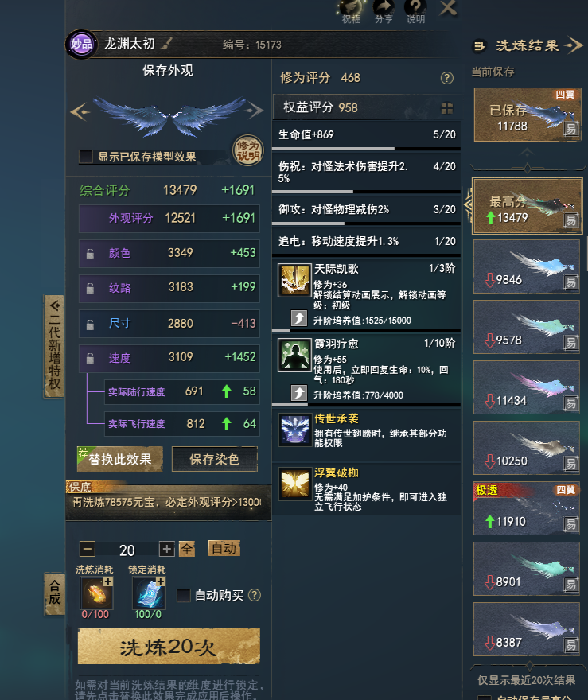The width and height of the screenshot is (588, 700).
Task: Enable 显示已保存模型效果 checkbox
Action: pos(86,157)
